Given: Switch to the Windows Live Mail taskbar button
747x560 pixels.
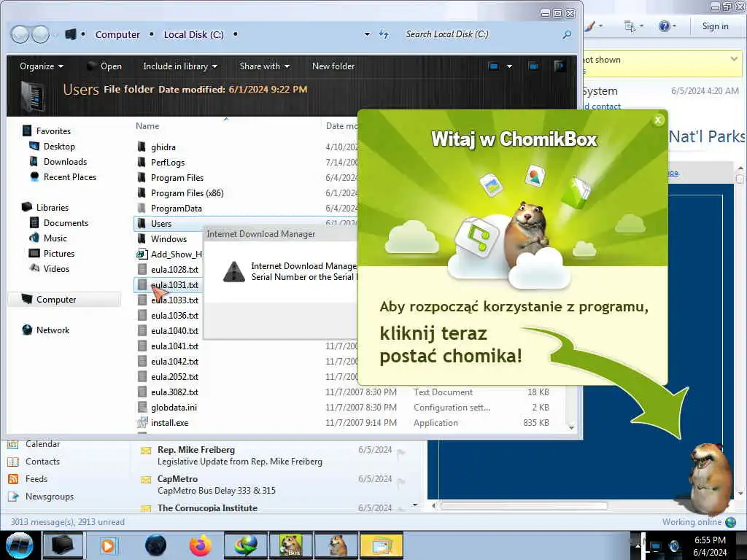Looking at the screenshot, I should 382,545.
